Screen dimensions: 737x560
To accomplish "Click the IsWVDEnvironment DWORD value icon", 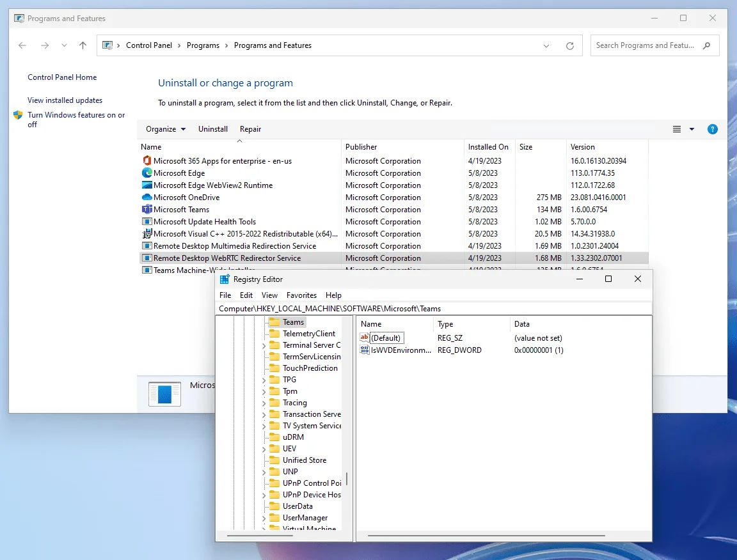I will pyautogui.click(x=365, y=350).
